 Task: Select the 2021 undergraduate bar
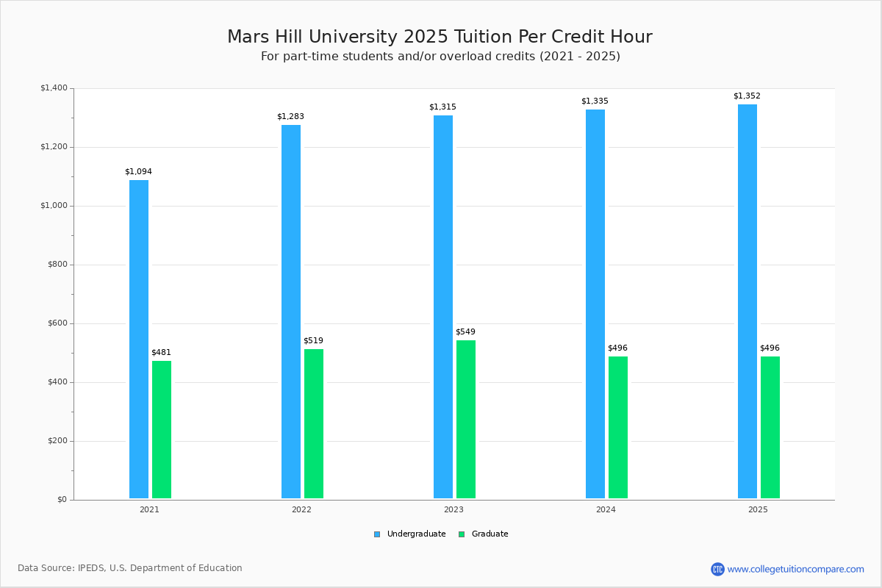point(139,338)
